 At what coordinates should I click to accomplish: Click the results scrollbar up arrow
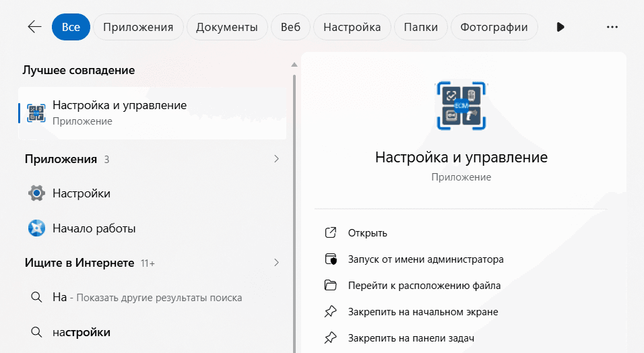(x=294, y=65)
